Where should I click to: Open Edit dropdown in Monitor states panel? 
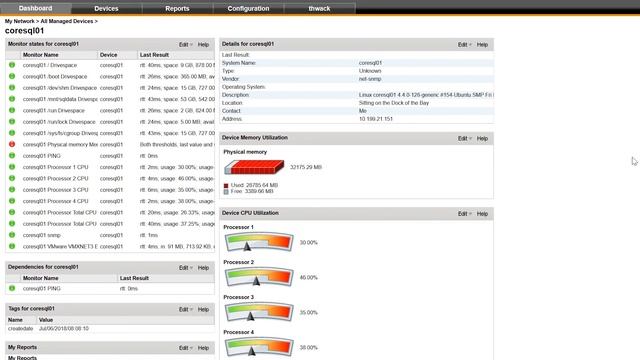coord(185,44)
